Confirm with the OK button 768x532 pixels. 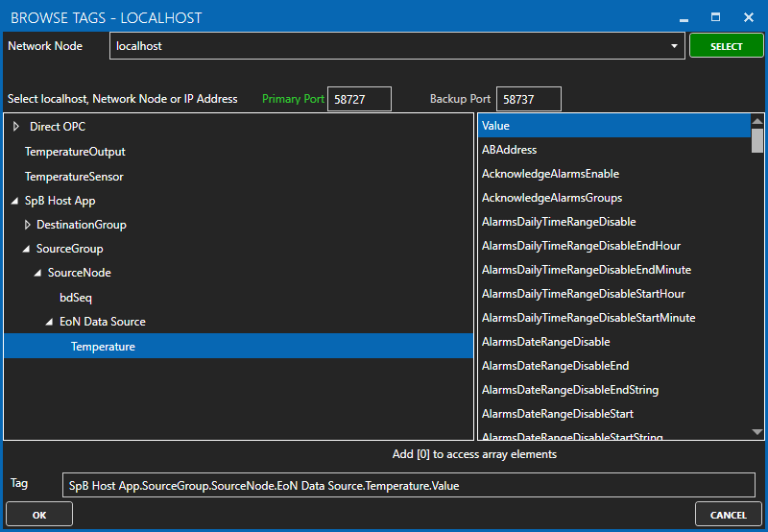click(x=39, y=515)
